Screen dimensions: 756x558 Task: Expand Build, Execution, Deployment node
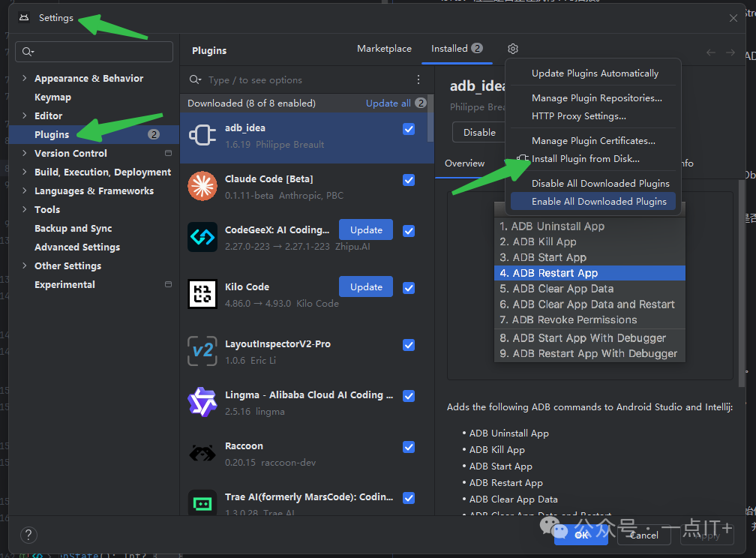(24, 172)
